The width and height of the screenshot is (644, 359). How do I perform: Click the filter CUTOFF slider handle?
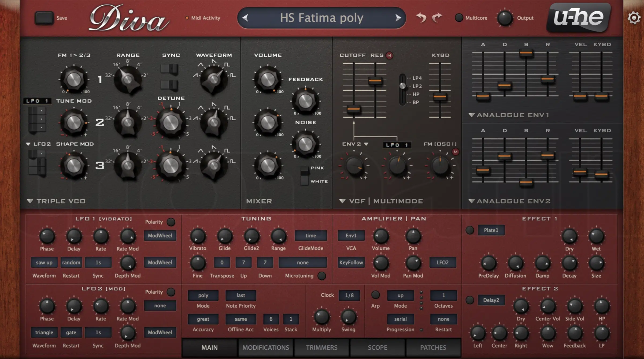[x=353, y=109]
